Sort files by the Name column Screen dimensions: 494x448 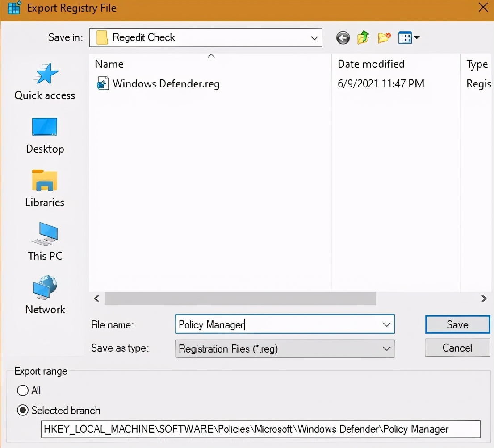[109, 64]
